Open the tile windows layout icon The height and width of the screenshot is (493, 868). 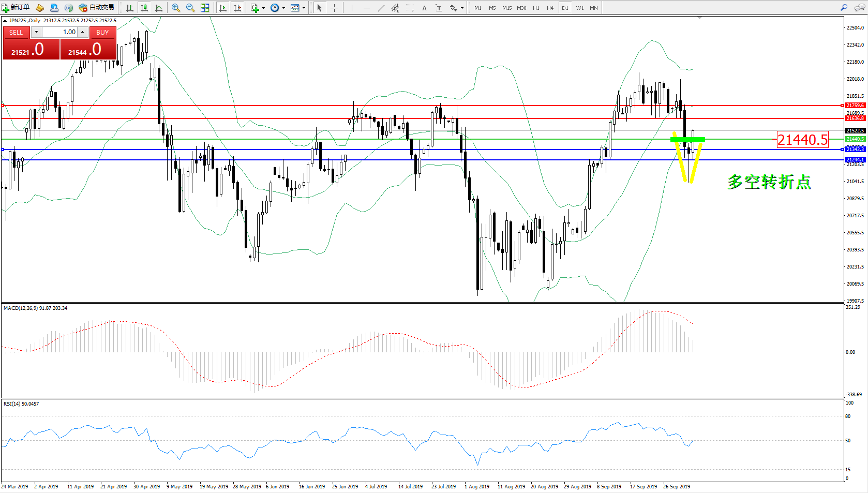point(205,8)
